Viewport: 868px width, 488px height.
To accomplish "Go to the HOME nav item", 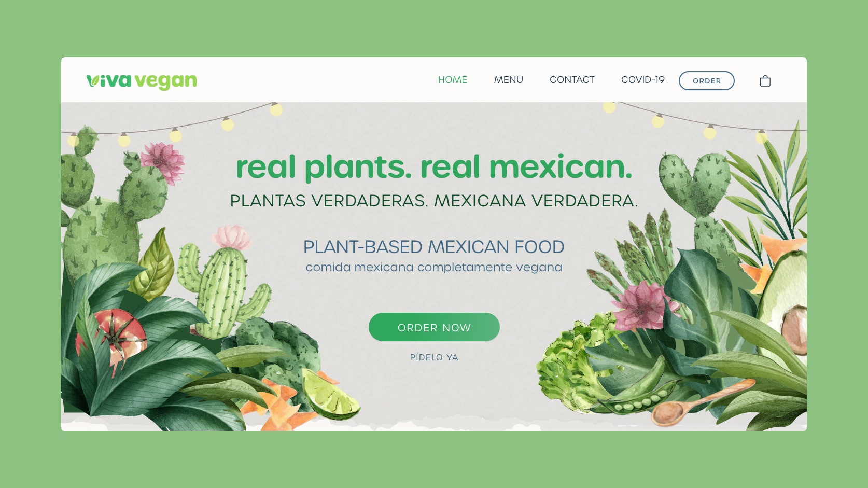I will coord(452,80).
